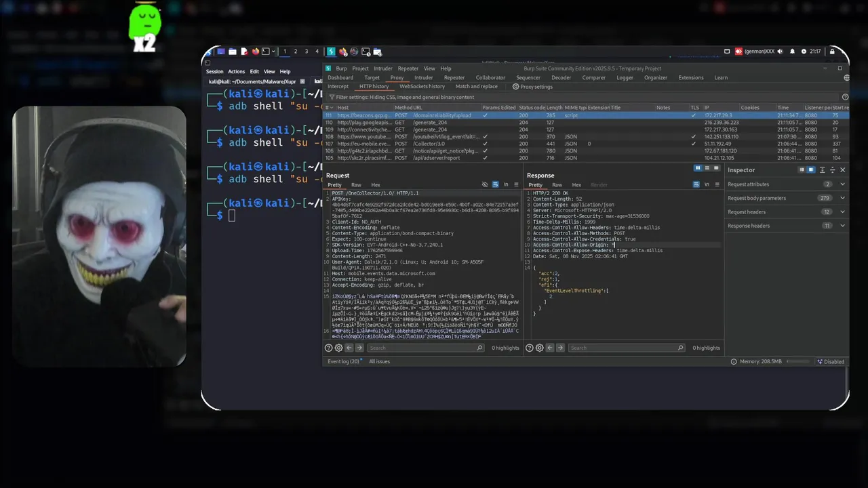Image resolution: width=868 pixels, height=488 pixels.
Task: Focus the Response search field
Action: 626,348
